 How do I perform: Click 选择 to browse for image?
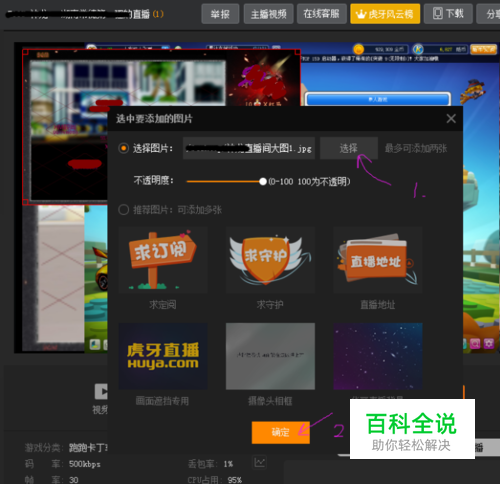349,148
